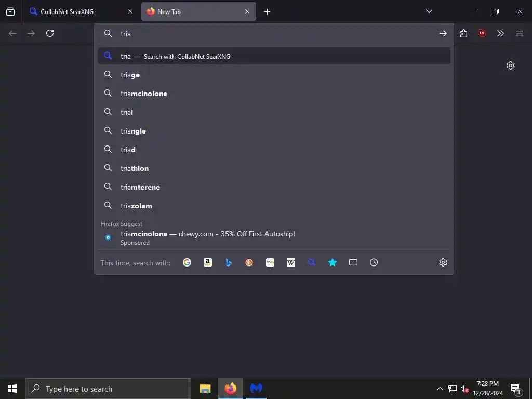Open search settings gear in dropdown
Image resolution: width=532 pixels, height=399 pixels.
[x=443, y=262]
